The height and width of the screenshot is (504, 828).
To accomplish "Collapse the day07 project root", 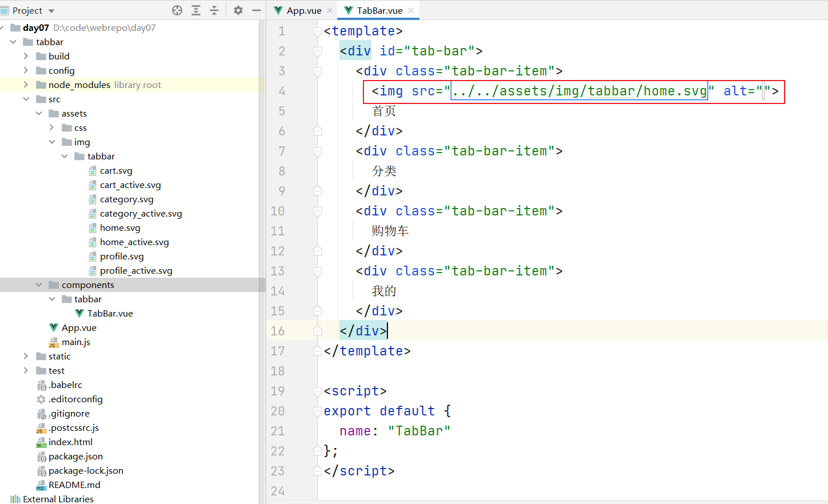I will (2, 27).
